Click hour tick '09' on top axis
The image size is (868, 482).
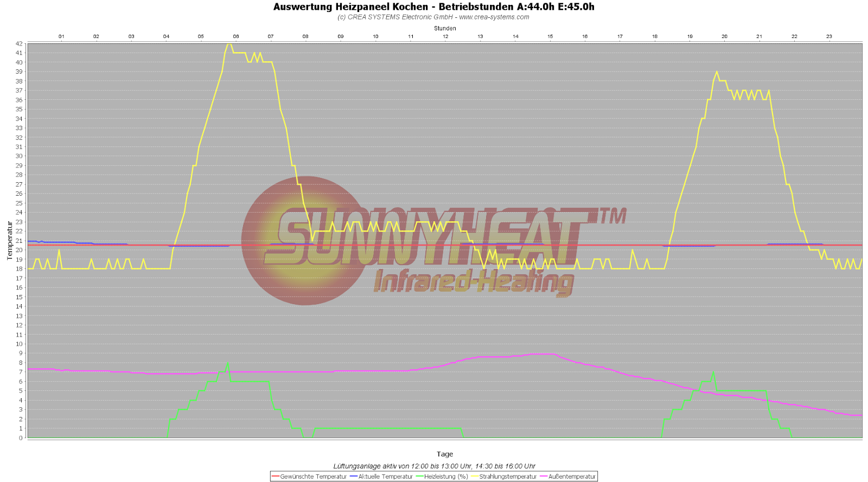[x=341, y=36]
